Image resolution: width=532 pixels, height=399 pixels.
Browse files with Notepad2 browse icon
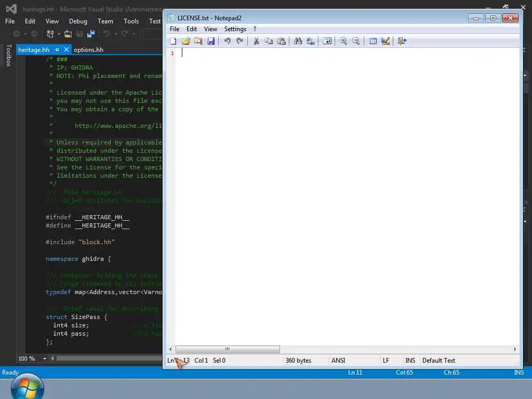pyautogui.click(x=198, y=41)
